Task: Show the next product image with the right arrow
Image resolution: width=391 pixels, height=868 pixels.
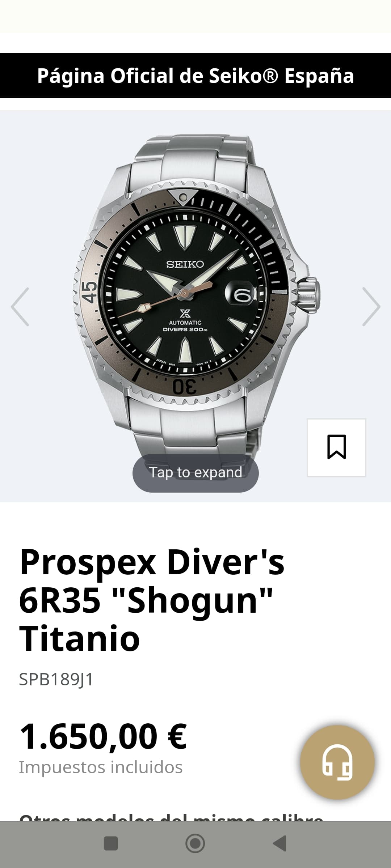Action: click(371, 307)
